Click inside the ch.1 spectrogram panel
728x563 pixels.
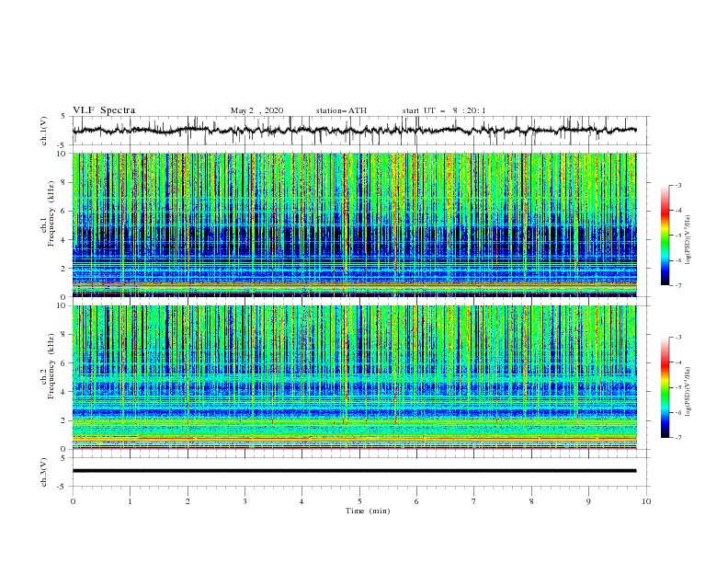[x=354, y=224]
